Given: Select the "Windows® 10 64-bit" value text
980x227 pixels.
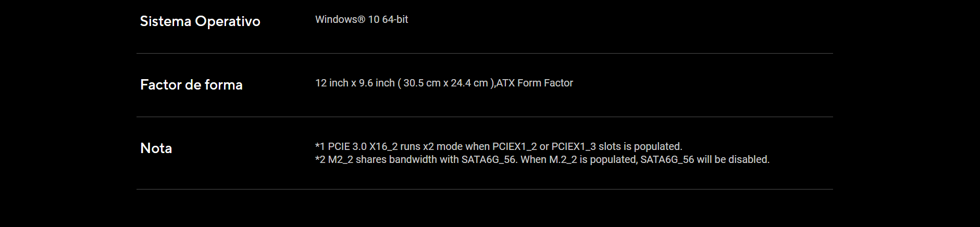Looking at the screenshot, I should click(x=362, y=19).
